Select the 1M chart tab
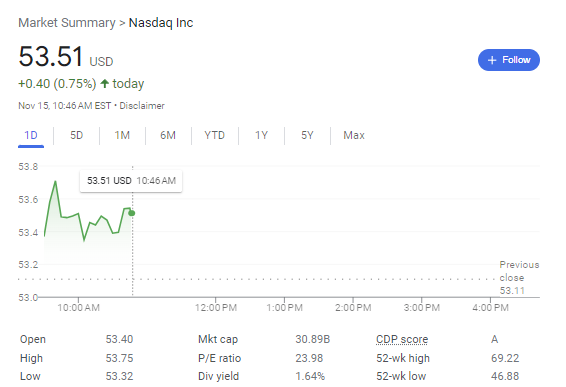Viewport: 566px width, 387px height. tap(122, 135)
